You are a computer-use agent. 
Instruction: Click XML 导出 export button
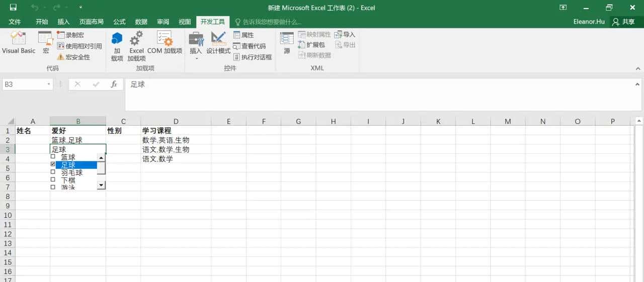pos(345,45)
